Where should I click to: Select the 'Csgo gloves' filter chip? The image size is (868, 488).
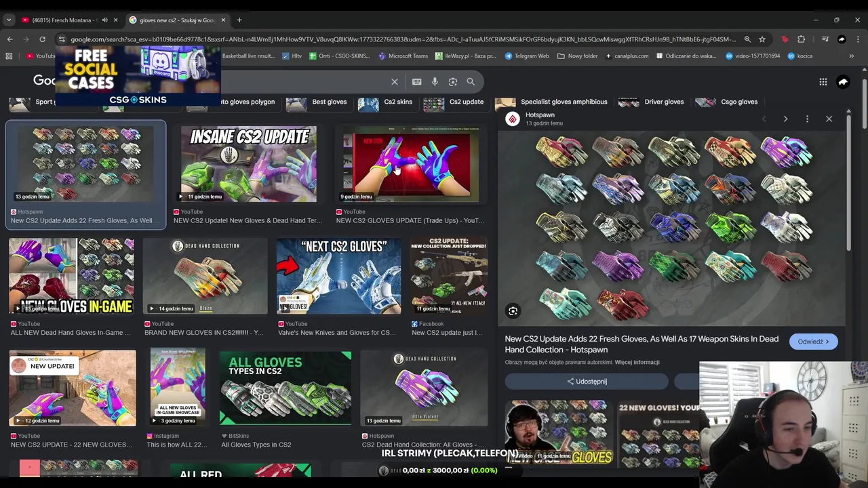point(727,102)
